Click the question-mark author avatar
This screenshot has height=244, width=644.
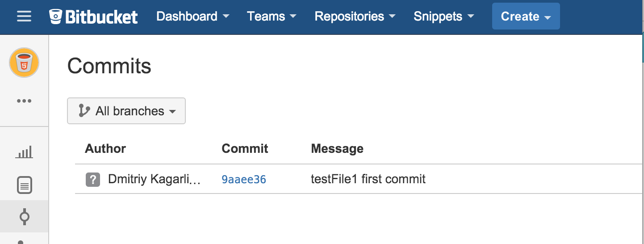(x=92, y=180)
